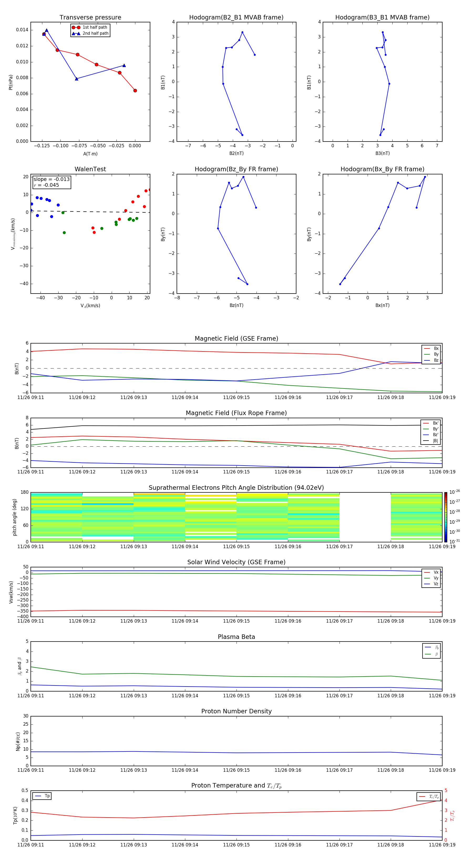Click the 'By' legend entry in GSE magnetic field
This screenshot has height=868, width=473.
pos(431,354)
